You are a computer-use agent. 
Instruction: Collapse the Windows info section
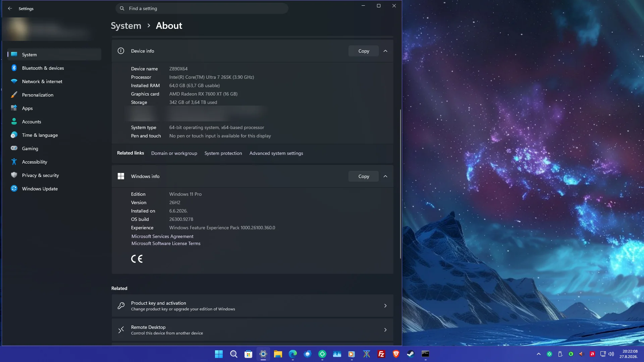coord(385,176)
